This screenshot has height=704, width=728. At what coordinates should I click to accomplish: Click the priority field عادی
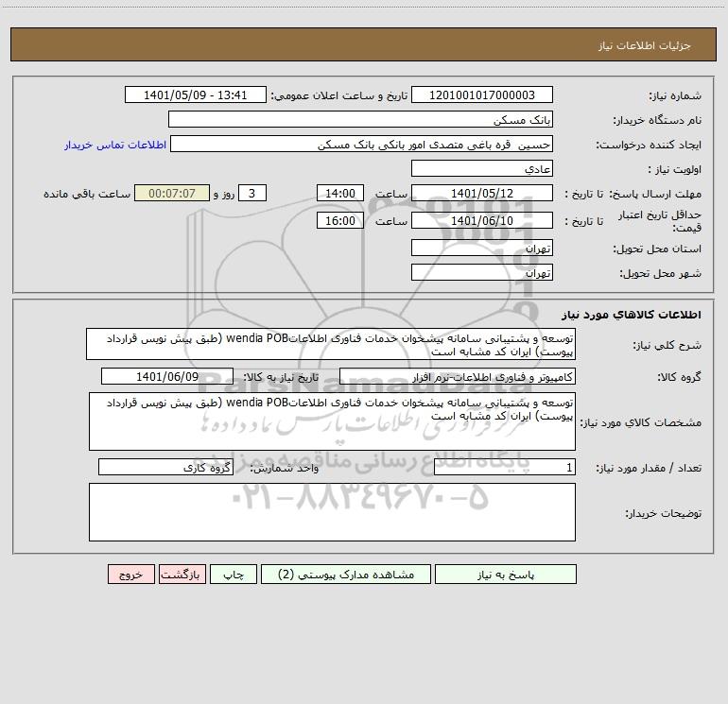tap(482, 168)
